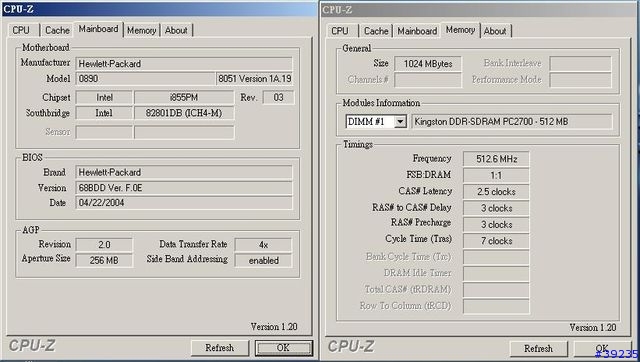Screen dimensions: 640x362
Task: Click the chipset vendor field Intel
Action: [x=104, y=98]
